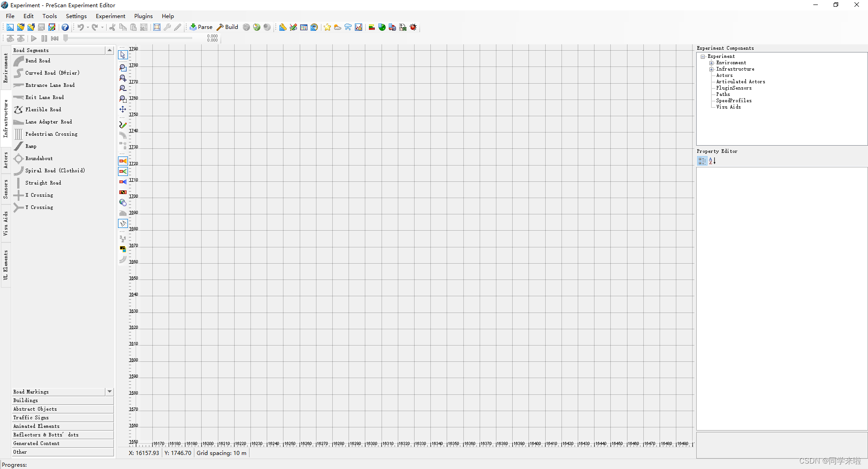Switch to the Visu Aids side tab
Viewport: 868px width, 469px height.
[x=6, y=223]
